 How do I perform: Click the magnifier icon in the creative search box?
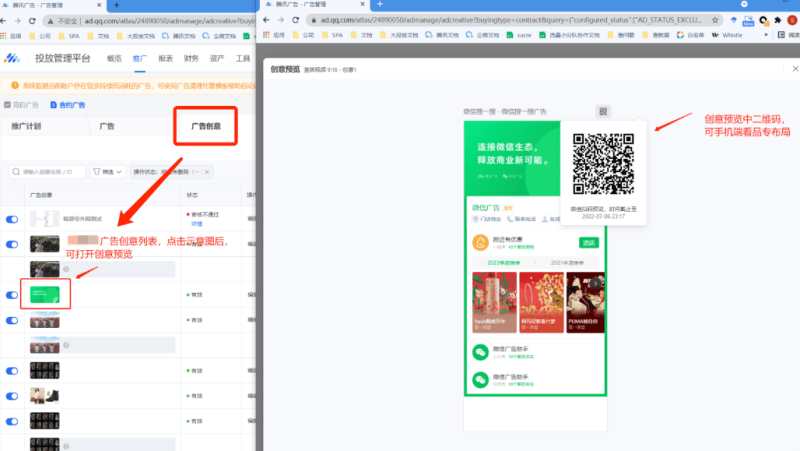click(x=16, y=172)
